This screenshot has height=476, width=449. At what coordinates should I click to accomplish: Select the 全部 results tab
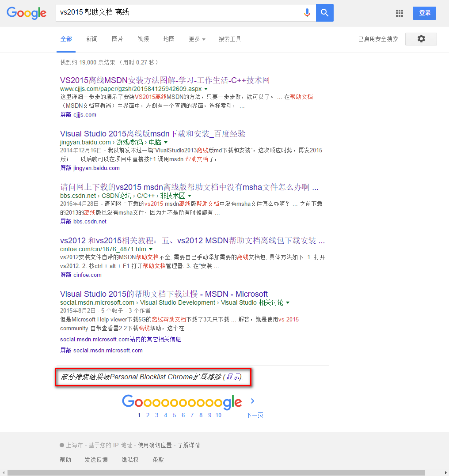(66, 39)
